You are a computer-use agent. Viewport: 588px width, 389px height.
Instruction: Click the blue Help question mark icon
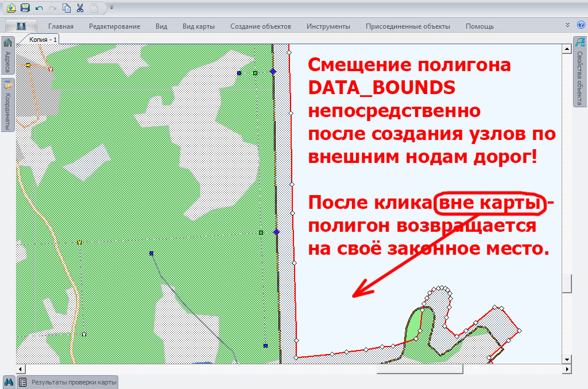(x=581, y=25)
